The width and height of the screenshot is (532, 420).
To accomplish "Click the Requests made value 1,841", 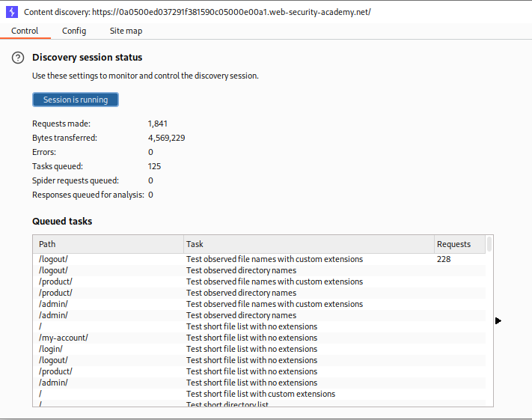I will tap(159, 124).
